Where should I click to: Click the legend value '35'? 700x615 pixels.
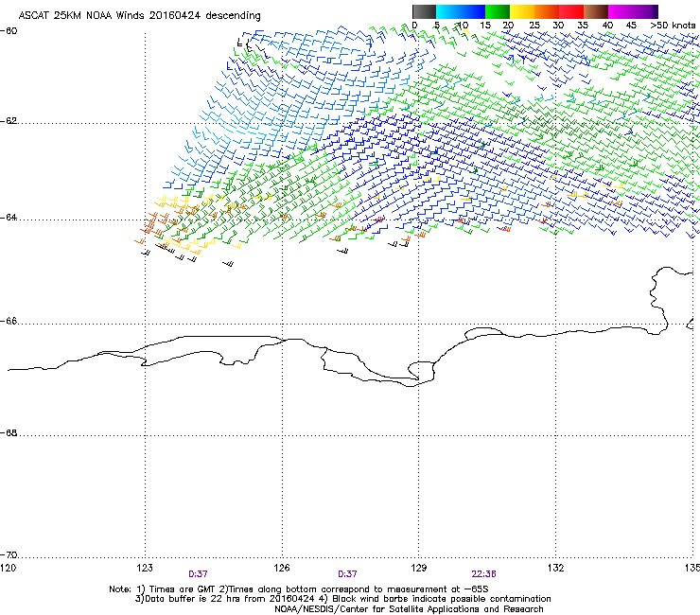point(583,26)
